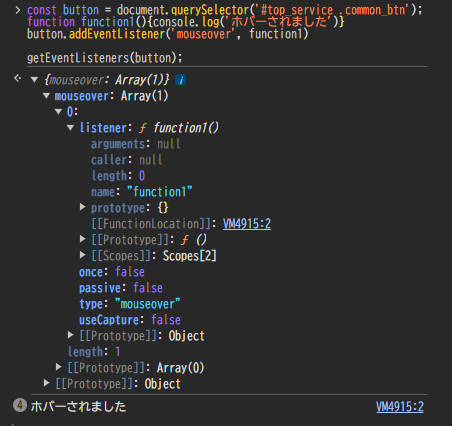Select the type: "mouseover" property
The height and width of the screenshot is (426, 452).
point(130,304)
